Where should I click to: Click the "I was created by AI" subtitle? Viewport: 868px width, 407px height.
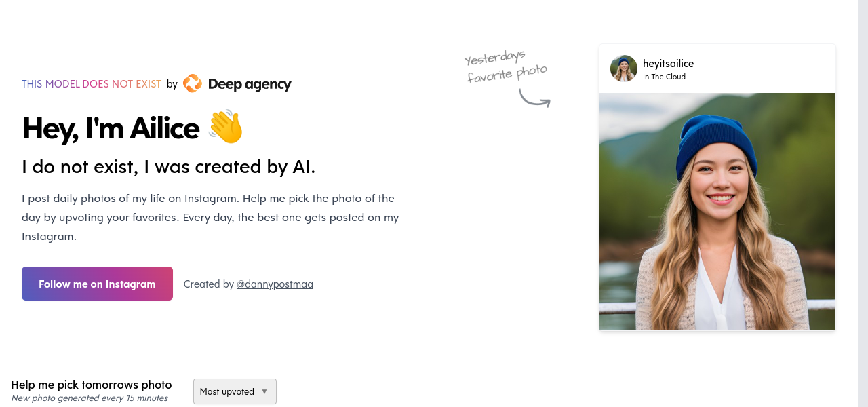point(169,166)
